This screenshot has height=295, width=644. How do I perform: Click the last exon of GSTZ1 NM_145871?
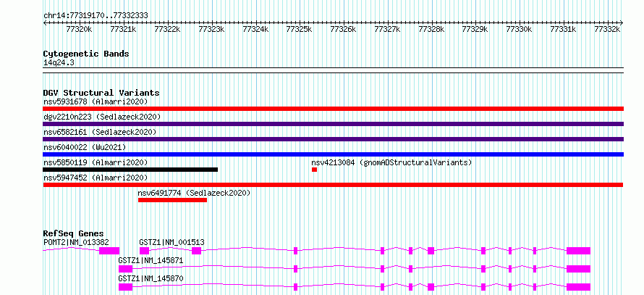pos(578,269)
